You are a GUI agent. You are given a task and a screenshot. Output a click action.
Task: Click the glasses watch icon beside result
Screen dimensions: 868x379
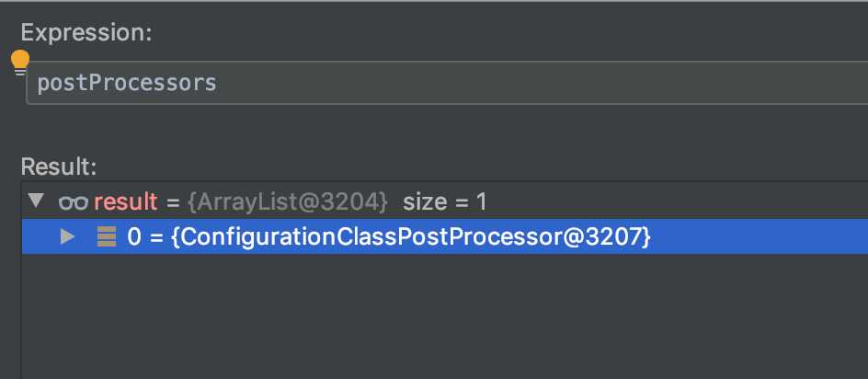tap(73, 201)
